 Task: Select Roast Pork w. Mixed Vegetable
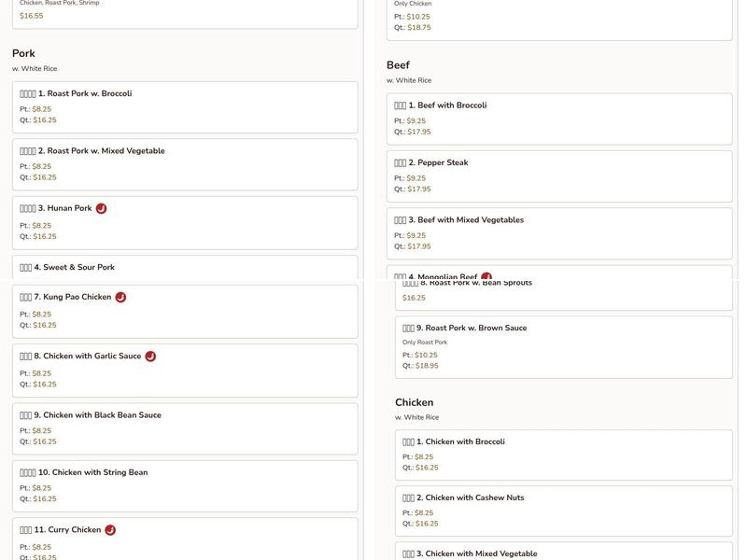184,164
